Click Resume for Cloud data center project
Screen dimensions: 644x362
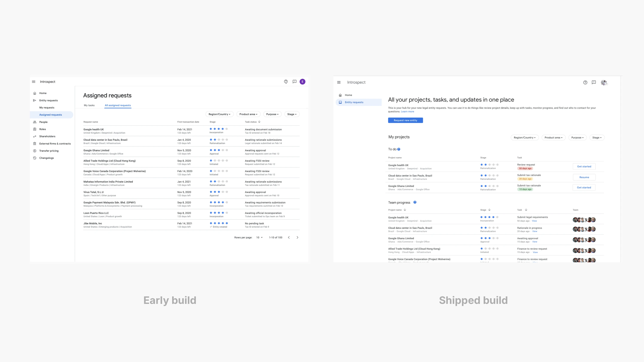point(584,177)
